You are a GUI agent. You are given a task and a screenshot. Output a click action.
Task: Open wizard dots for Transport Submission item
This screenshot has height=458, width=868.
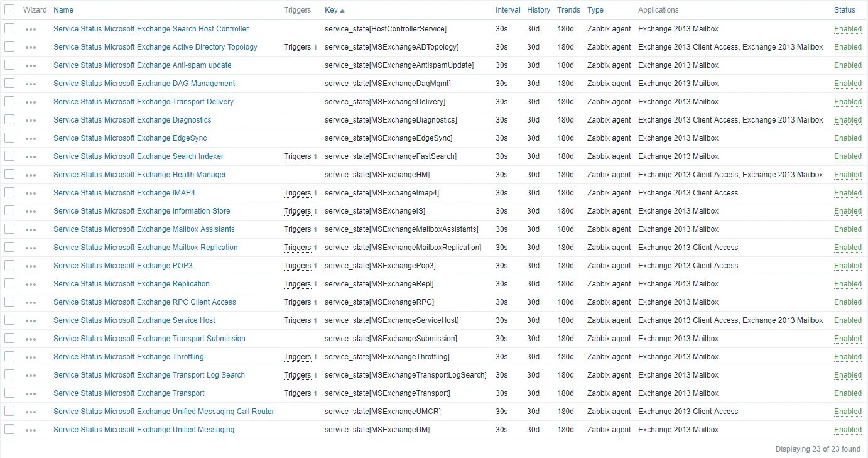tap(31, 339)
